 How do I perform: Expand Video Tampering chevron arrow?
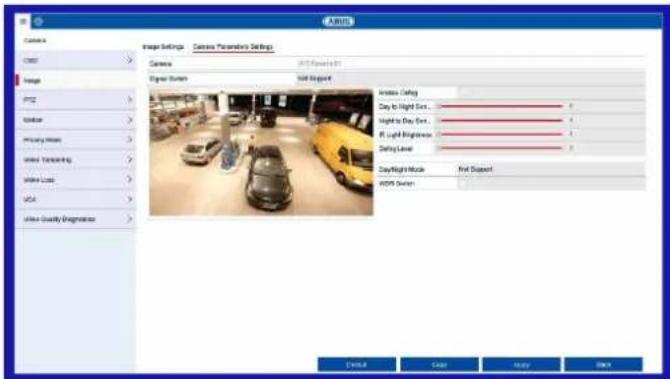point(129,159)
